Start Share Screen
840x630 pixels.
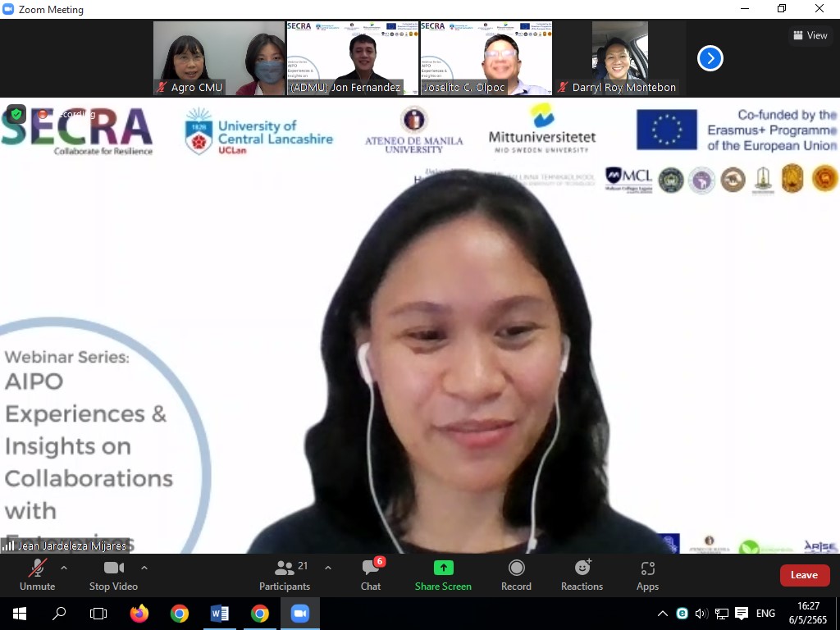[443, 575]
